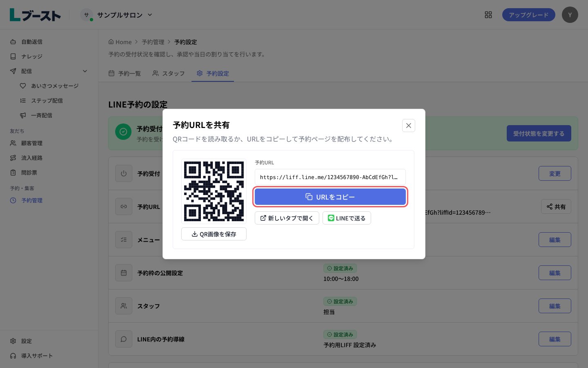This screenshot has height=368, width=588.
Task: Click 編集 in the 予約枠の公開設定 row
Action: (x=555, y=273)
